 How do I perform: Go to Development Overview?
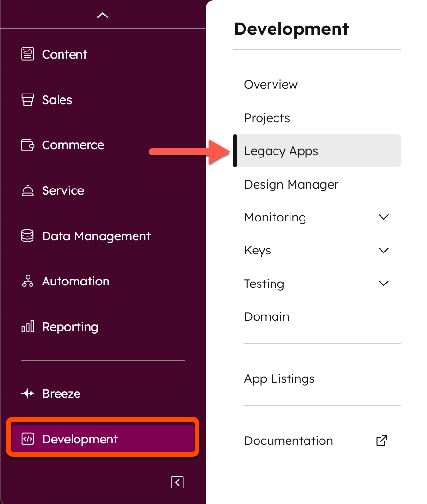point(271,84)
